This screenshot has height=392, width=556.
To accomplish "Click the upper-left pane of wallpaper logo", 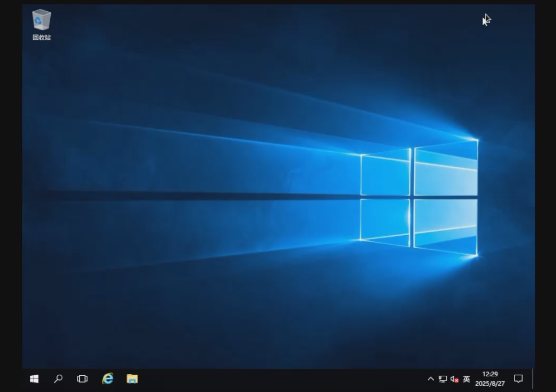I will tap(385, 174).
